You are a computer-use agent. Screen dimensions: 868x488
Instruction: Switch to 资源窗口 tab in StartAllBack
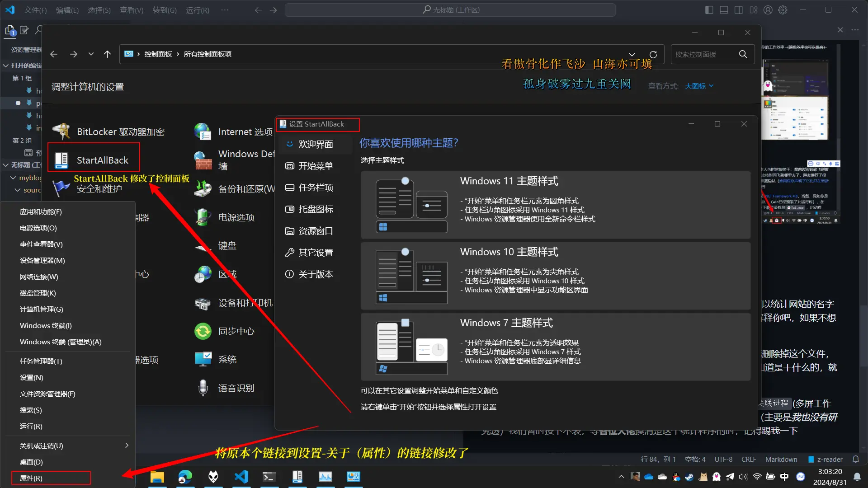(315, 231)
